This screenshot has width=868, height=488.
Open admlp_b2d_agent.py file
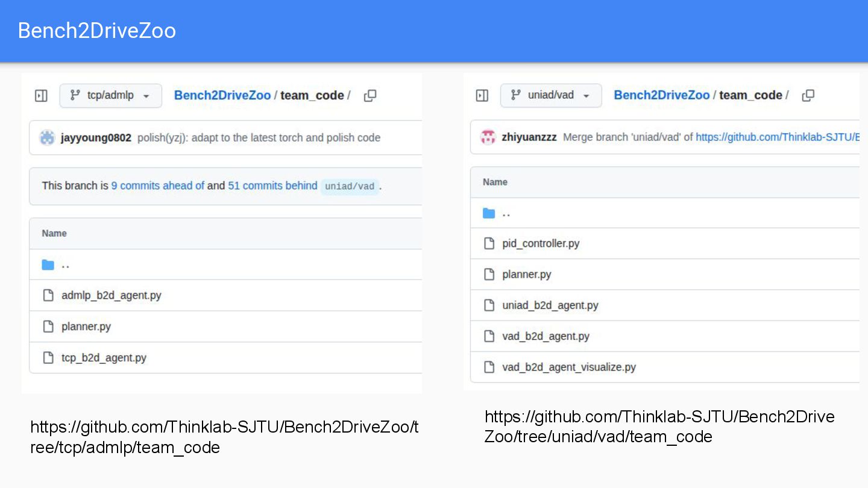(112, 295)
